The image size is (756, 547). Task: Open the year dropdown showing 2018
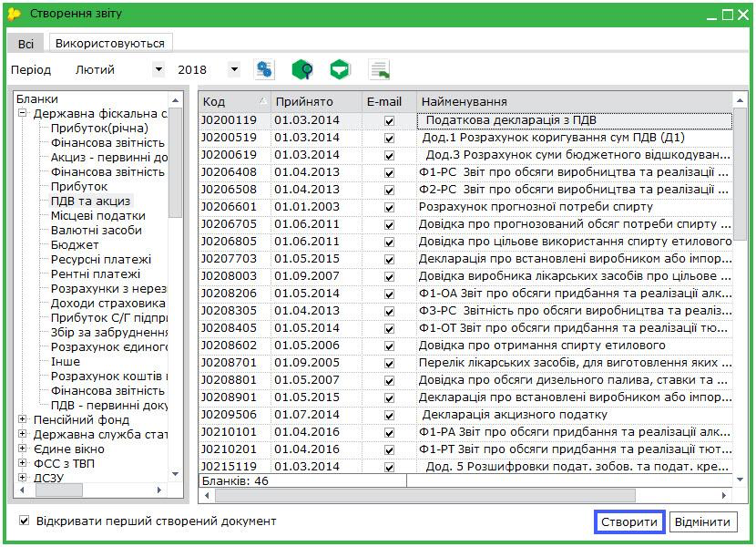click(x=234, y=69)
